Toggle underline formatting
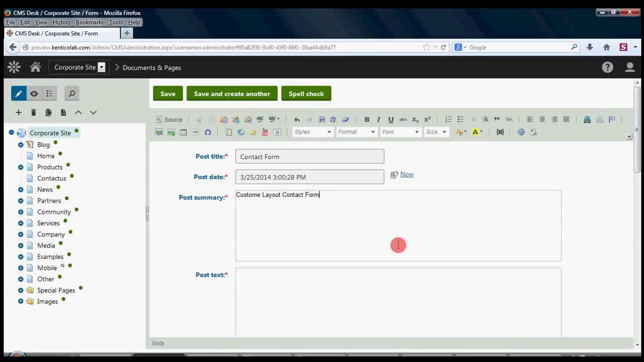This screenshot has height=362, width=644. 391,120
